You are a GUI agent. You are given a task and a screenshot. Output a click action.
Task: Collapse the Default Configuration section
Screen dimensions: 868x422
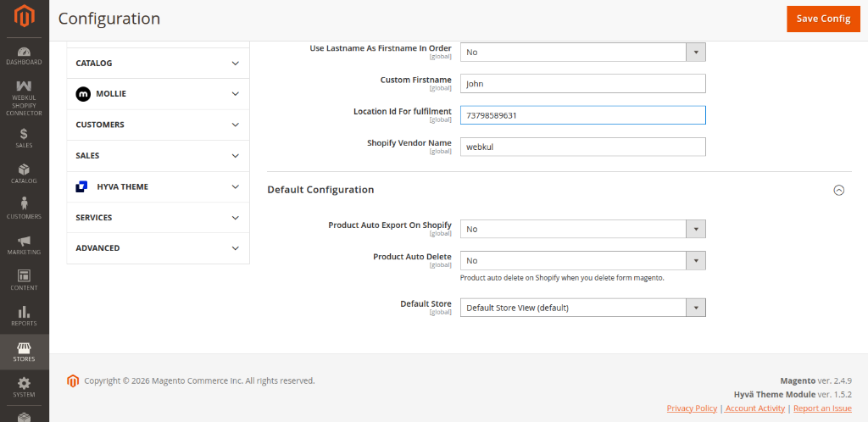coord(838,191)
